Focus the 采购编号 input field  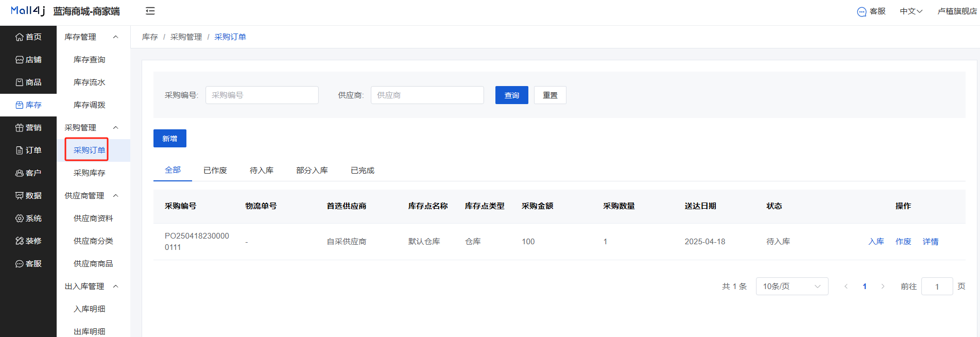point(262,95)
